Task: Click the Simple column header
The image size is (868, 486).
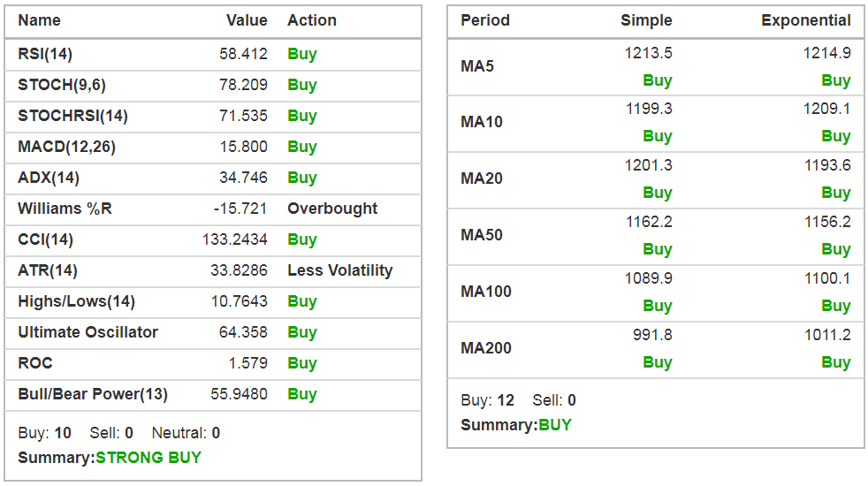Action: click(x=646, y=20)
